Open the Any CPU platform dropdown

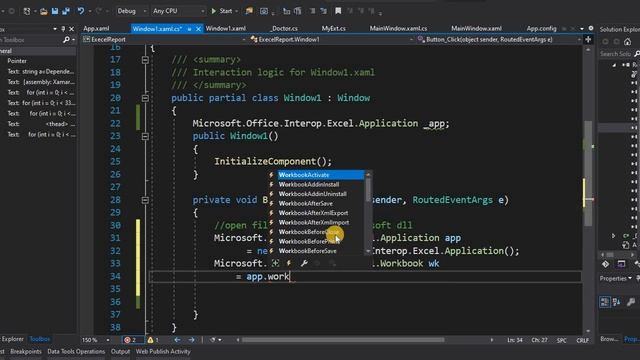pyautogui.click(x=178, y=11)
